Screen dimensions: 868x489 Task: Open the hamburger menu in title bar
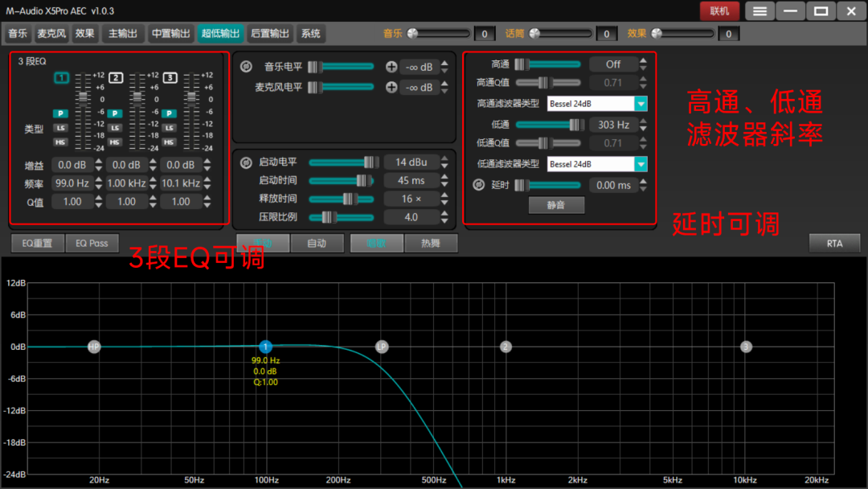(759, 11)
